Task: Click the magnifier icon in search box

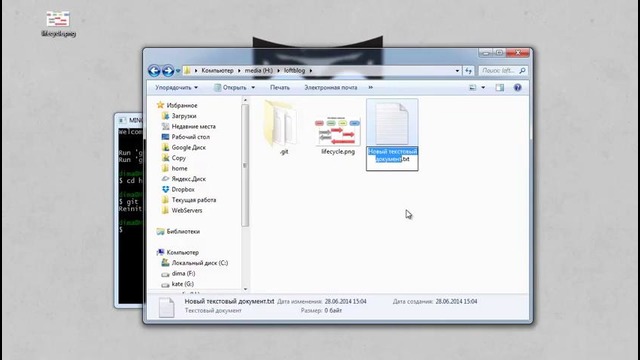Action: (522, 71)
